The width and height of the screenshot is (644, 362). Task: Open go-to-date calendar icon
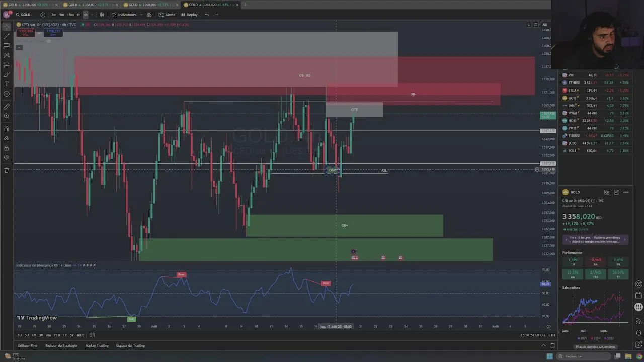(92, 335)
